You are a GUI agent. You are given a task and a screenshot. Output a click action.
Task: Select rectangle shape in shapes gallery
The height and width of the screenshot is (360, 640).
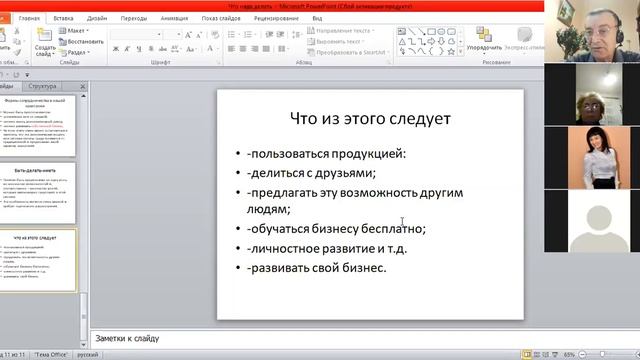coord(431,31)
